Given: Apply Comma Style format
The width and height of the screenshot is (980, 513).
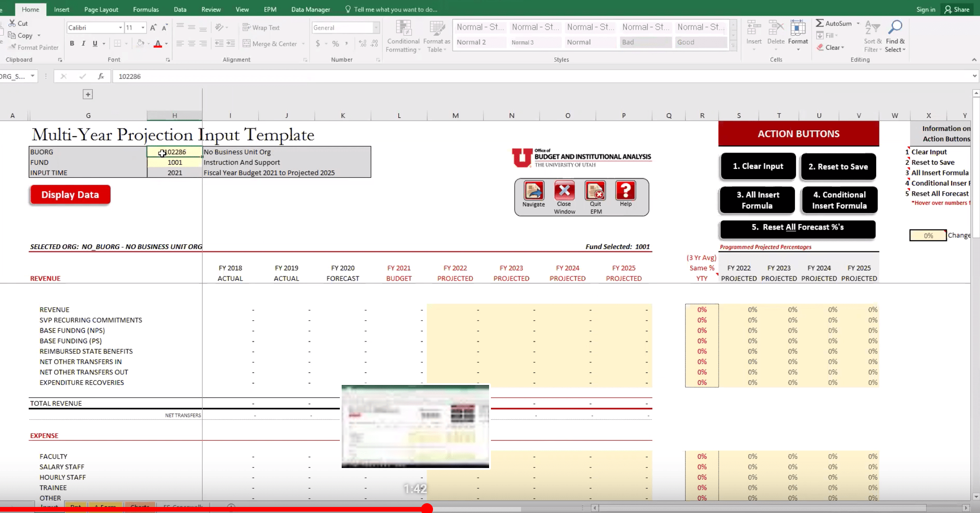Looking at the screenshot, I should point(347,44).
